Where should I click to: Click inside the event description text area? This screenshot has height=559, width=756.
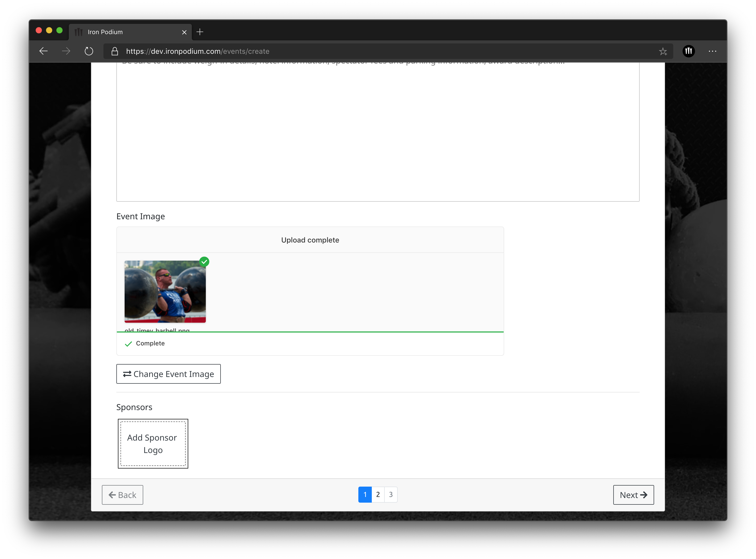[378, 131]
